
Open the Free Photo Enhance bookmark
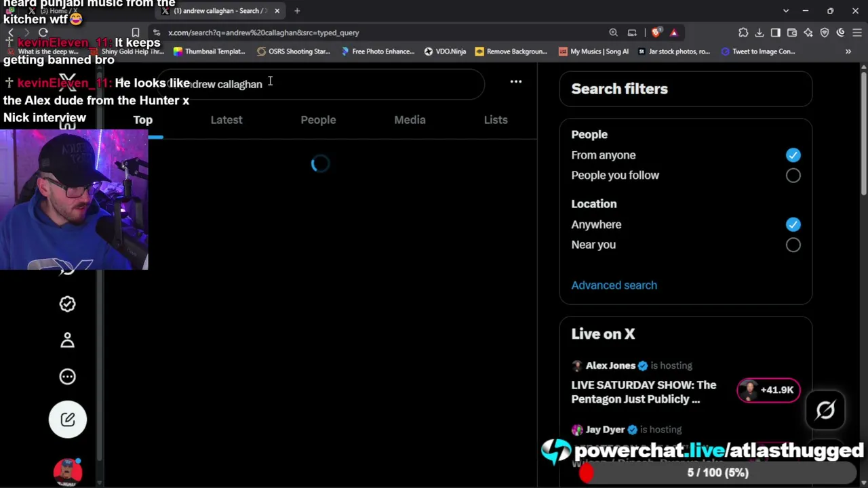378,52
